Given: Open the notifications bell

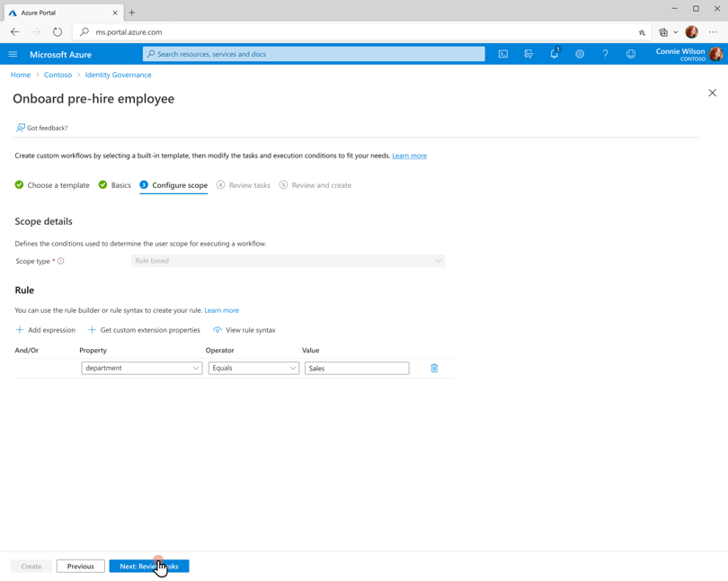Looking at the screenshot, I should point(554,54).
